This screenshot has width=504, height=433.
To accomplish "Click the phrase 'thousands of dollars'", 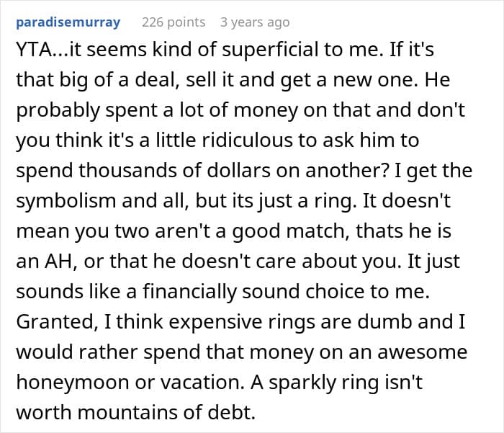I will [174, 171].
